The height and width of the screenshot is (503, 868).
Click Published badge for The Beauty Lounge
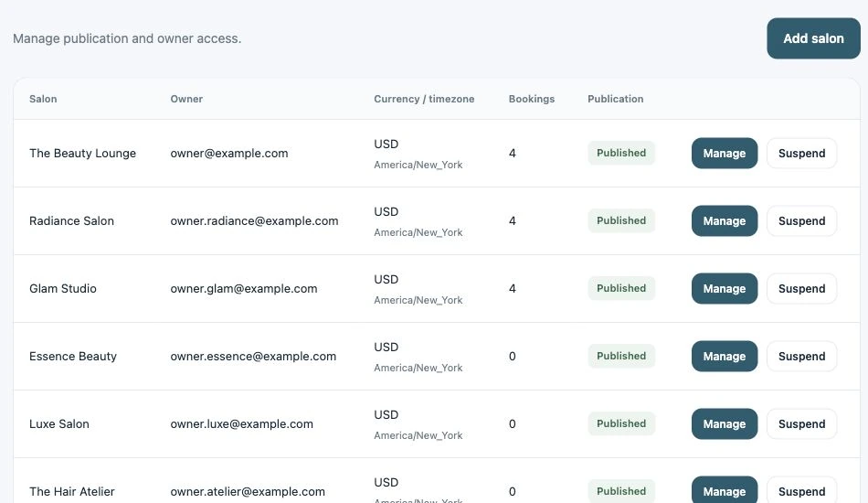coord(621,153)
